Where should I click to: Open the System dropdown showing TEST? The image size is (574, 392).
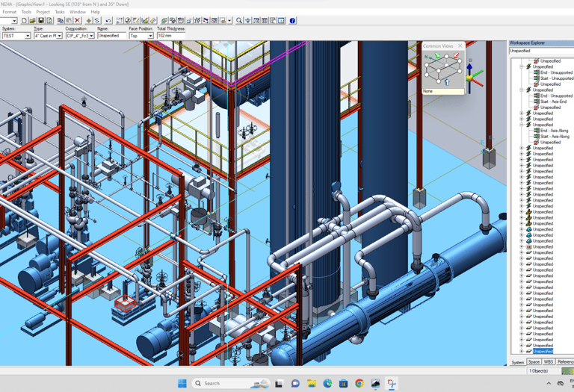[28, 36]
